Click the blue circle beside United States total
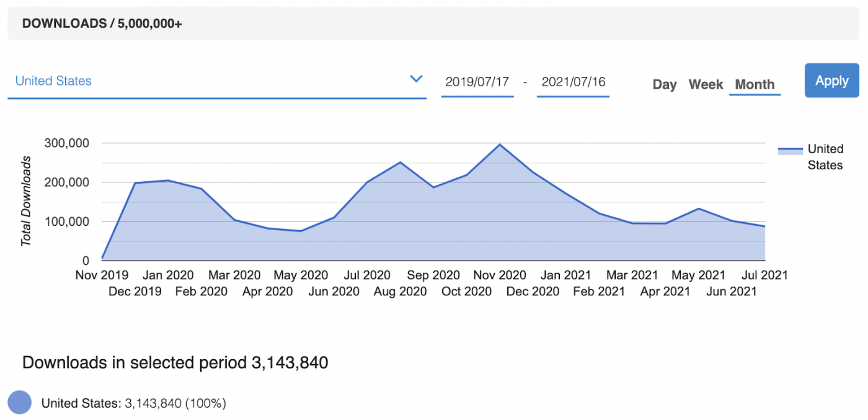Screen dimensions: 868x420 click(x=20, y=403)
